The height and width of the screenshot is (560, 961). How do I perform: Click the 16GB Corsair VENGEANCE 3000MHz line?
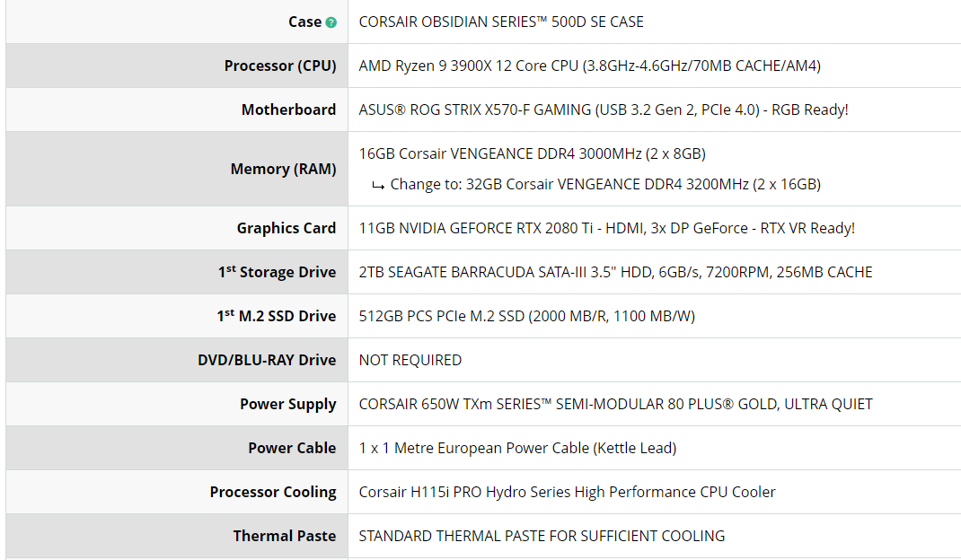[x=532, y=153]
